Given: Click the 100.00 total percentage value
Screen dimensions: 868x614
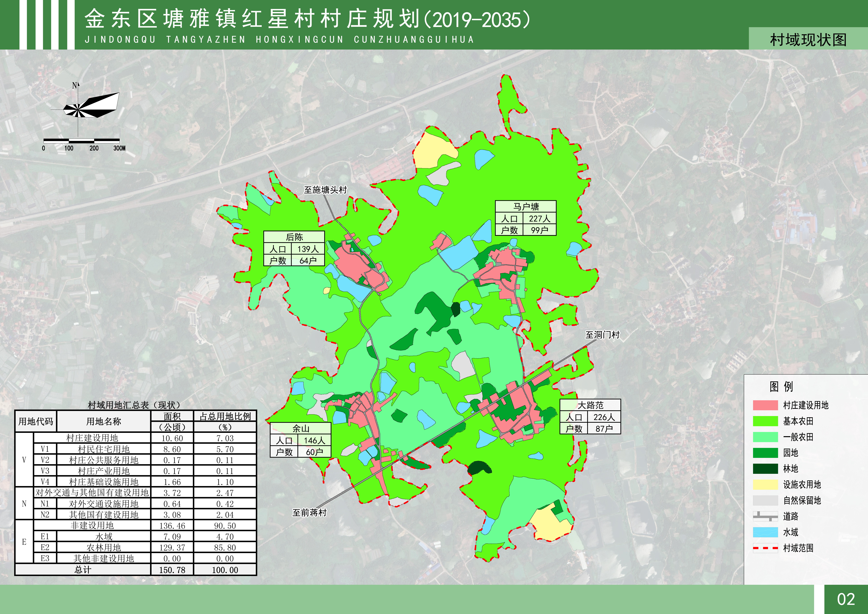Looking at the screenshot, I should pyautogui.click(x=225, y=570).
